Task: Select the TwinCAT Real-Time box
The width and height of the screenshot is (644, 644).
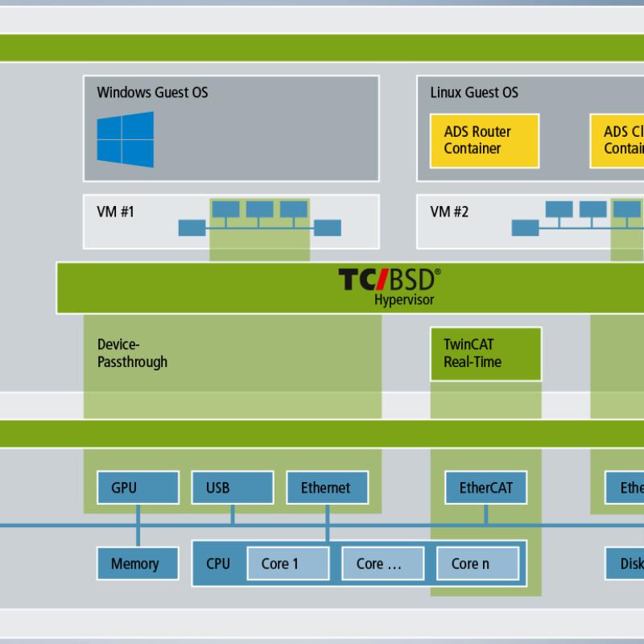Action: tap(486, 354)
